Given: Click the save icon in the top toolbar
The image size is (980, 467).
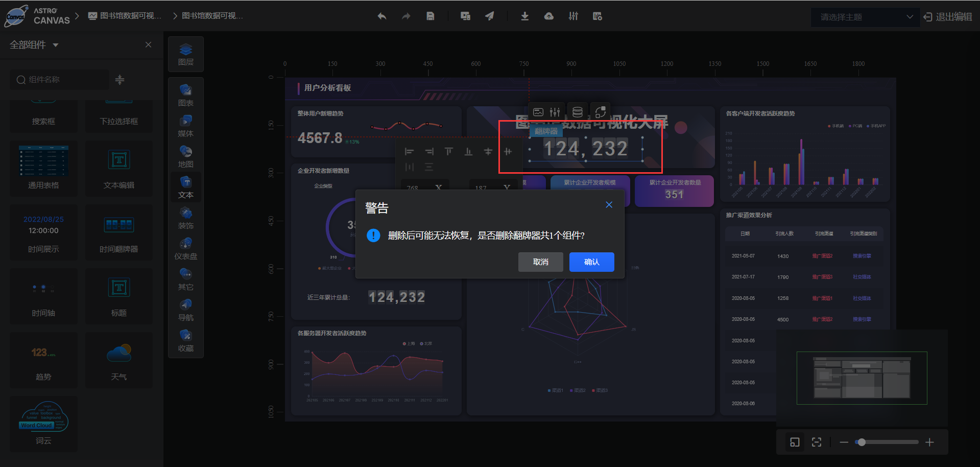Looking at the screenshot, I should click(x=430, y=16).
